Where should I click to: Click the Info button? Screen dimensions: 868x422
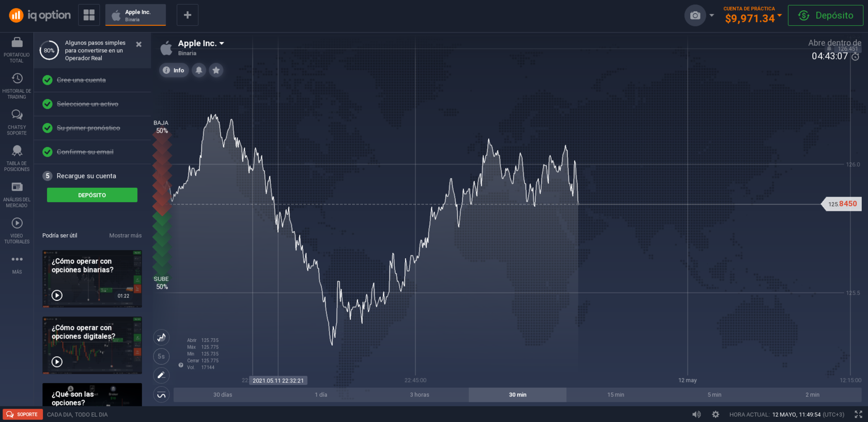click(174, 70)
